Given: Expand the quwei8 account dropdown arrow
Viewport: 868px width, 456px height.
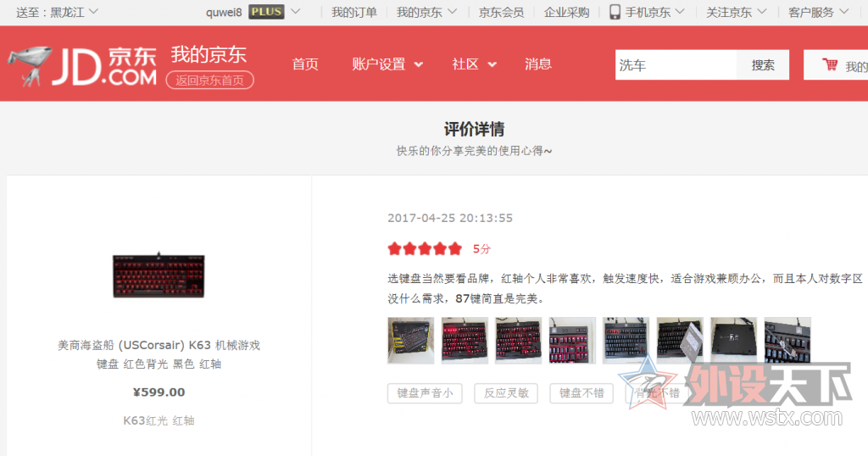Looking at the screenshot, I should point(296,11).
